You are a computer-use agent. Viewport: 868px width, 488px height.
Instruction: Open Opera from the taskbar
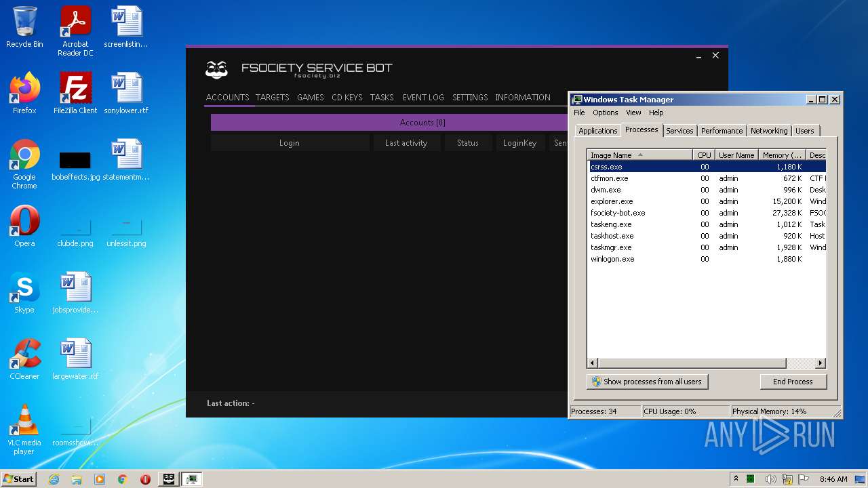[145, 479]
